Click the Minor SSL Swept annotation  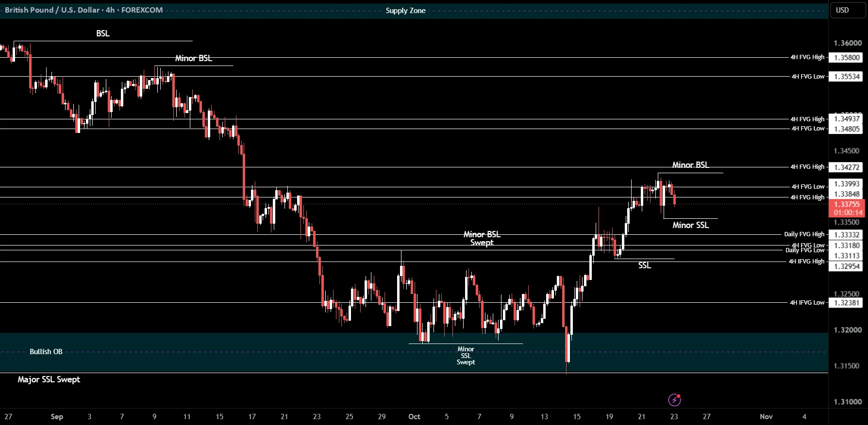[466, 356]
